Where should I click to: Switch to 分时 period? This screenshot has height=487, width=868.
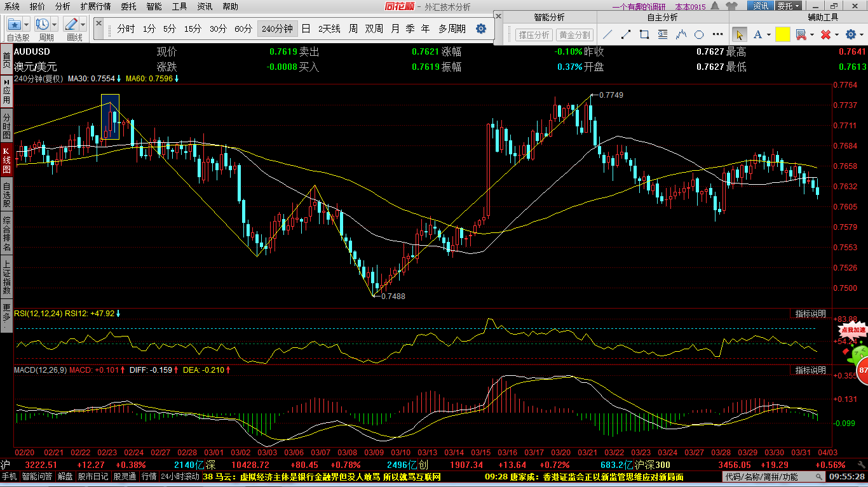126,29
